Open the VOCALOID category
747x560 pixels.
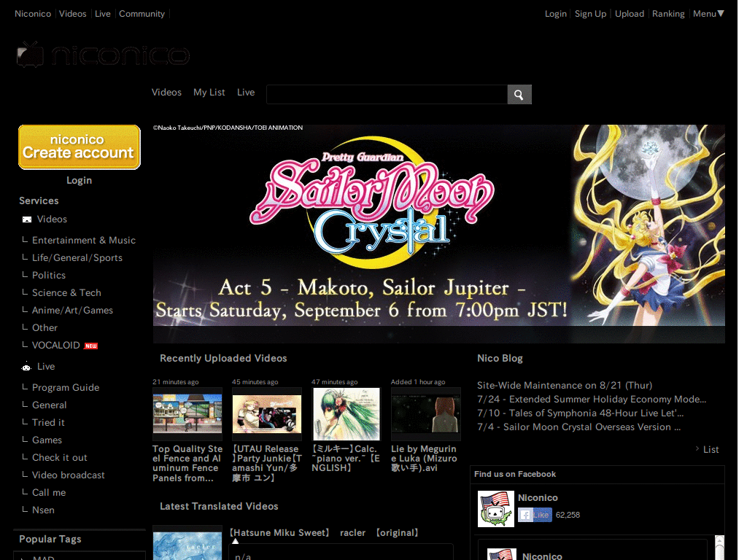pyautogui.click(x=55, y=346)
